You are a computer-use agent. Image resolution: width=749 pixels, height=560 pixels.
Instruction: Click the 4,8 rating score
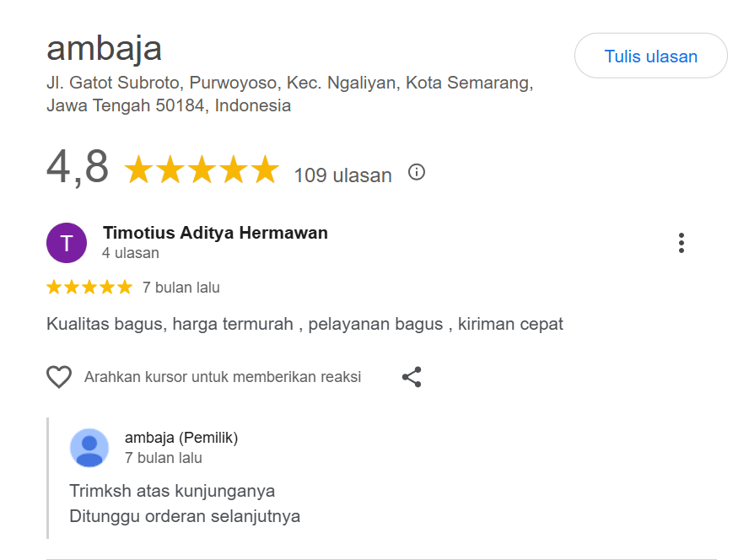[x=78, y=167]
